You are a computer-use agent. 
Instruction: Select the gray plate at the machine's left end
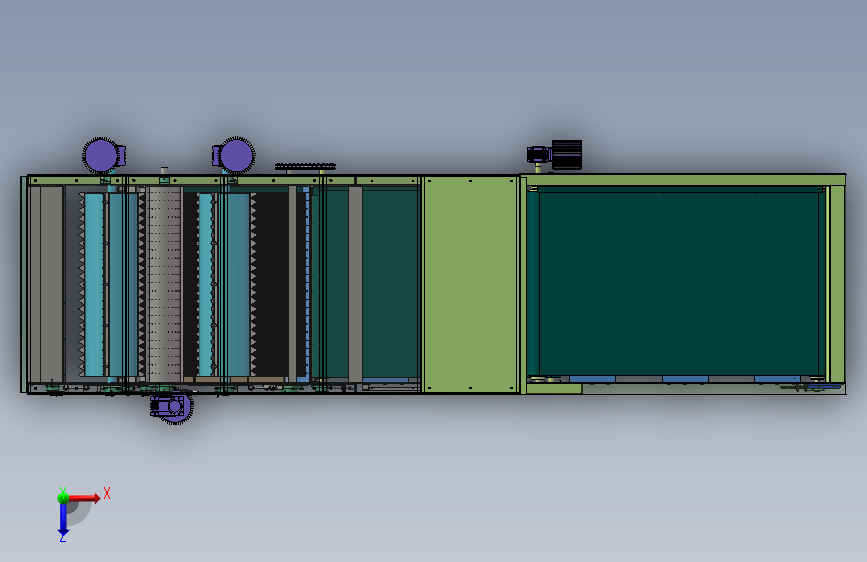pyautogui.click(x=47, y=284)
